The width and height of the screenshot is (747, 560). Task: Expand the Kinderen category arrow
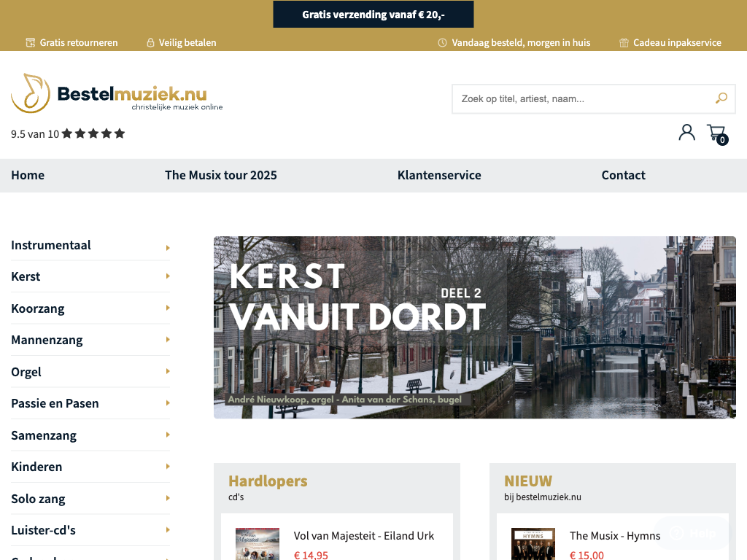click(x=168, y=466)
